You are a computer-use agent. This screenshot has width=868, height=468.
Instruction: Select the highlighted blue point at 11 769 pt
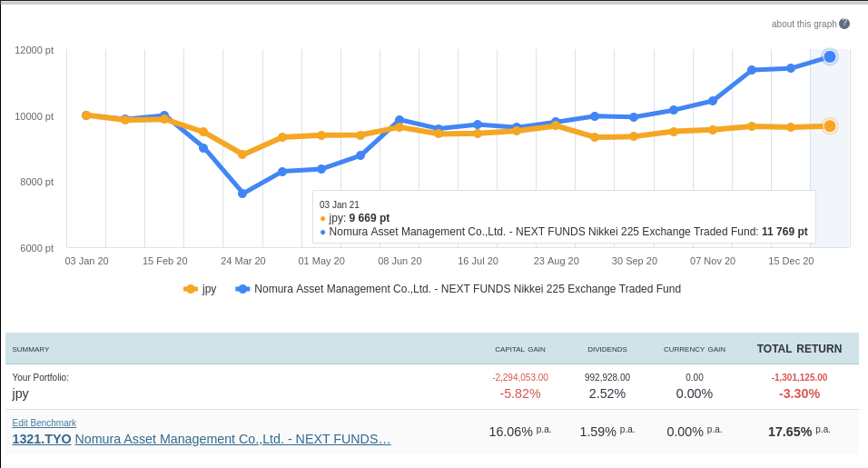tap(830, 56)
